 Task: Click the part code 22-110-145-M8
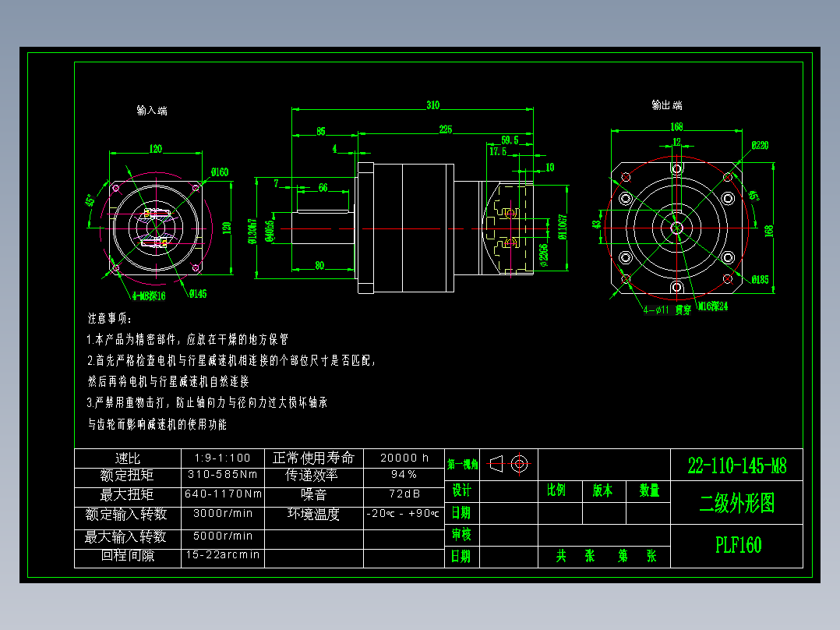pyautogui.click(x=736, y=466)
